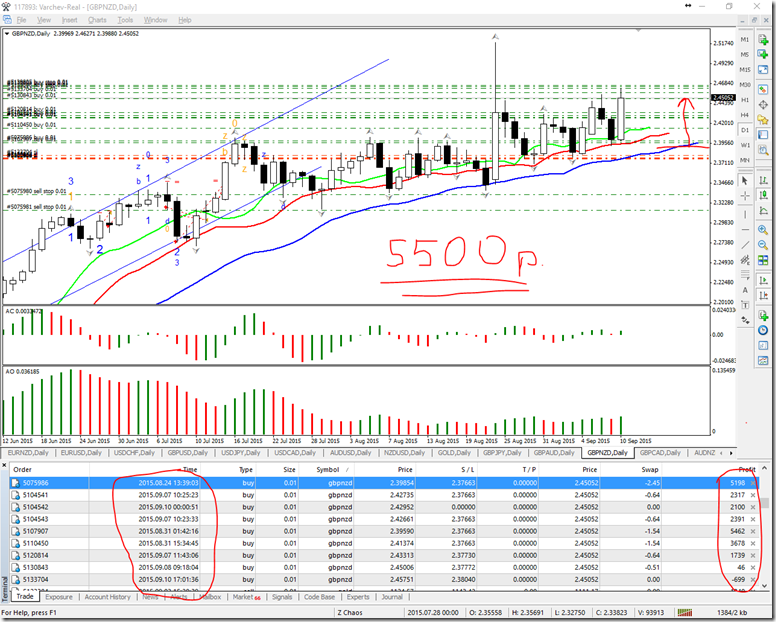Image resolution: width=776 pixels, height=622 pixels.
Task: Select the crosshair tool
Action: click(x=745, y=196)
